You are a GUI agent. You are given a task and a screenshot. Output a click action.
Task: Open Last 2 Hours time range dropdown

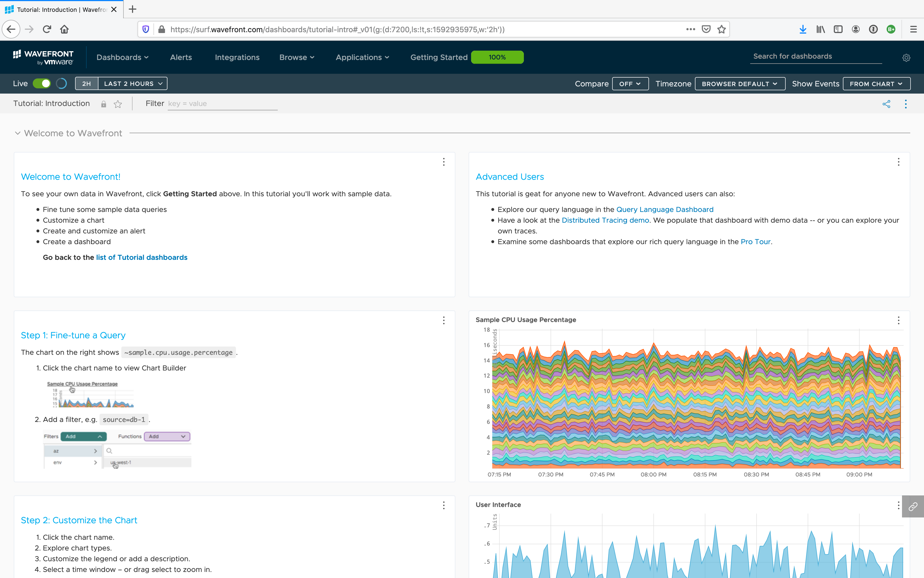(133, 84)
